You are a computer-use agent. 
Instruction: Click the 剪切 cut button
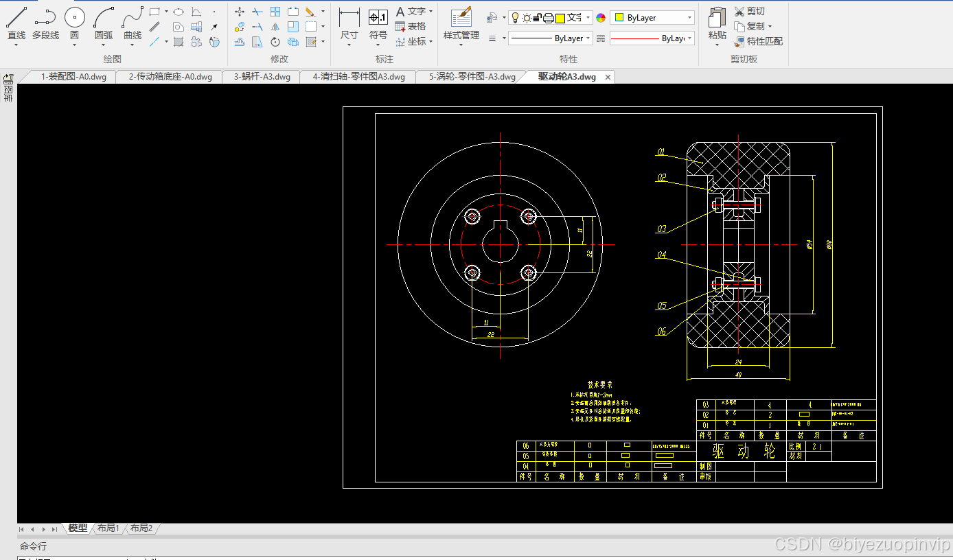coord(750,12)
